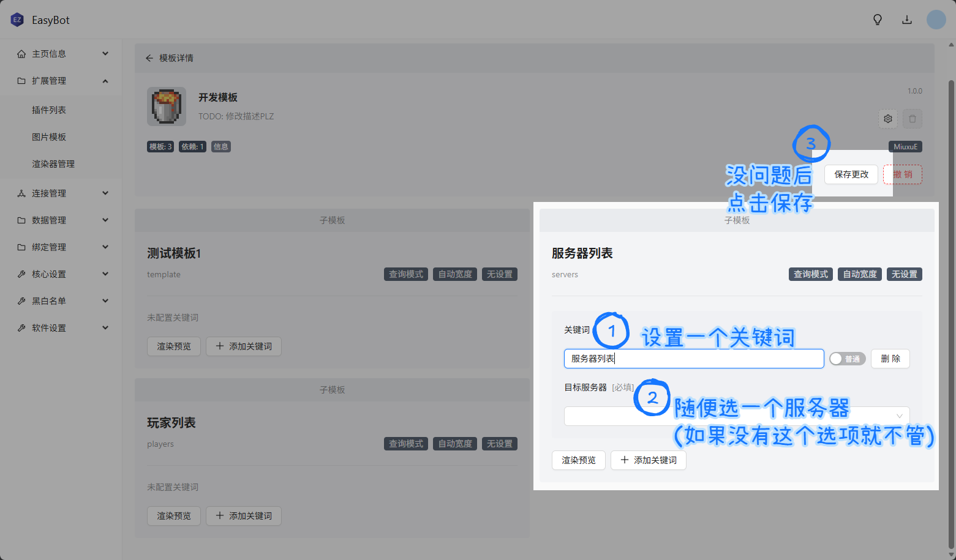Collapse the 扩展管理 sidebar section
This screenshot has height=560, width=956.
pos(61,81)
